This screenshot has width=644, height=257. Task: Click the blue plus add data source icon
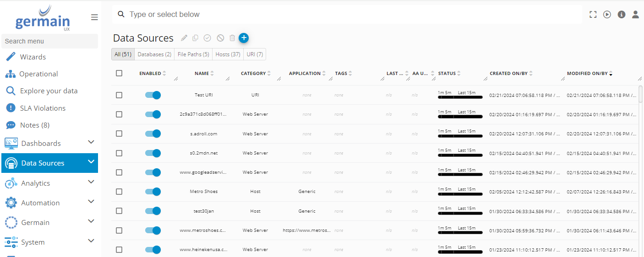pos(244,38)
